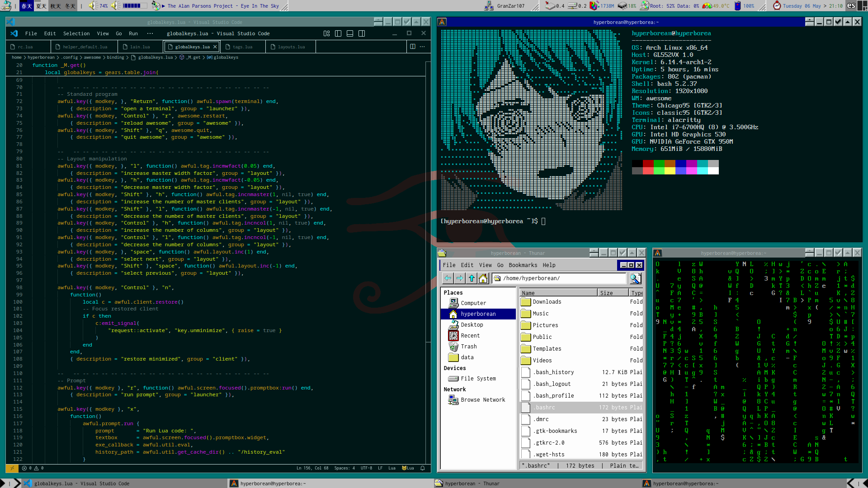868x488 pixels.
Task: Click 'Ln 156, Col 68' cursor position
Action: (x=312, y=468)
